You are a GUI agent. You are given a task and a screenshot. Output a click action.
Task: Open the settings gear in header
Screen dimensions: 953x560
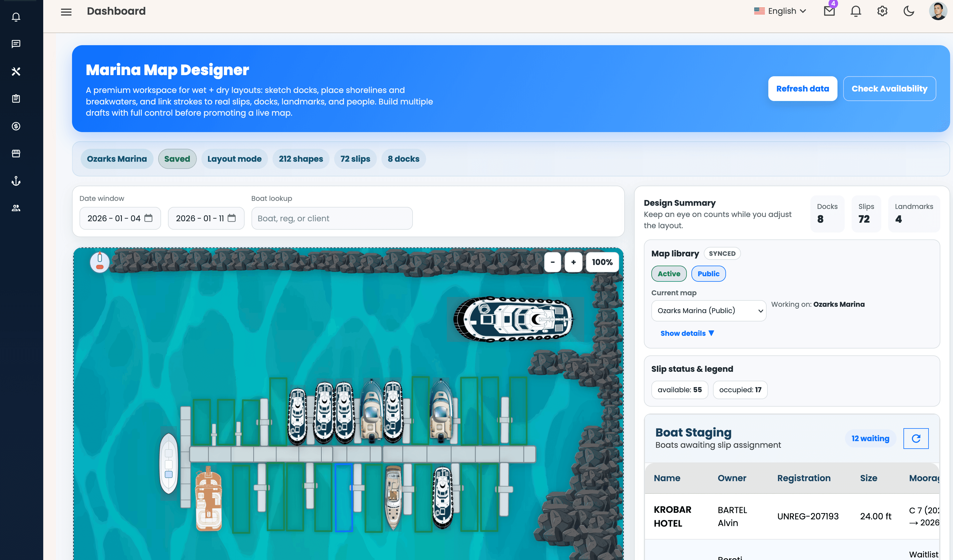point(882,11)
